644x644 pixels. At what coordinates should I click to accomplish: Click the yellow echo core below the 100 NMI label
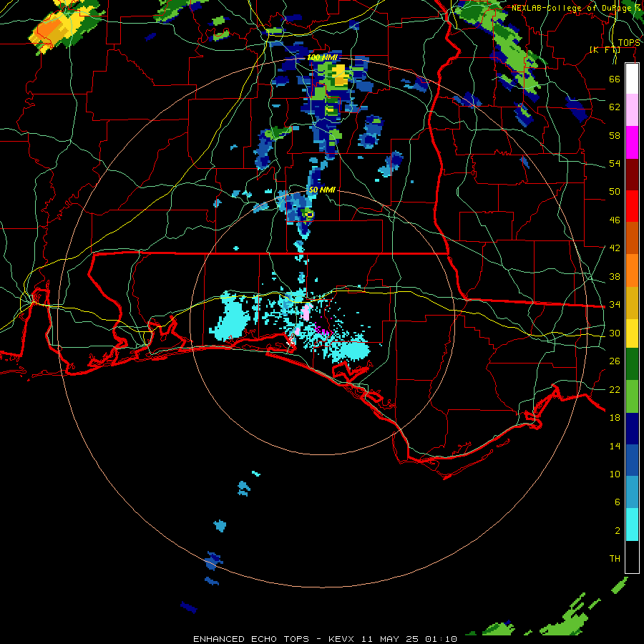tap(341, 75)
